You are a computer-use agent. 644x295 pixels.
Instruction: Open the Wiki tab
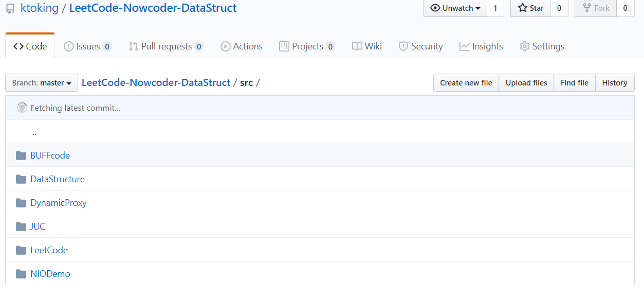click(367, 46)
